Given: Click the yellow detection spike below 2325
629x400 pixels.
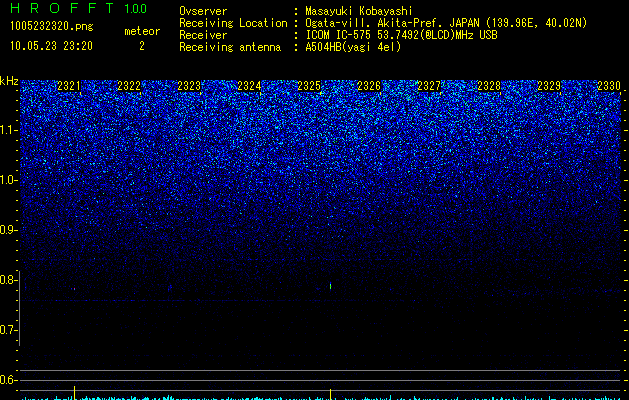Looking at the screenshot, I should point(331,394).
